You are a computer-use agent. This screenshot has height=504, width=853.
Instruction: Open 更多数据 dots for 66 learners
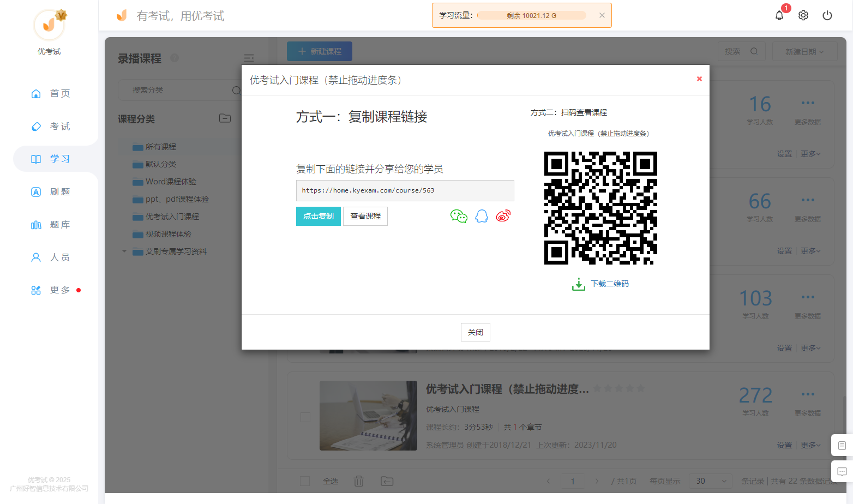(808, 200)
